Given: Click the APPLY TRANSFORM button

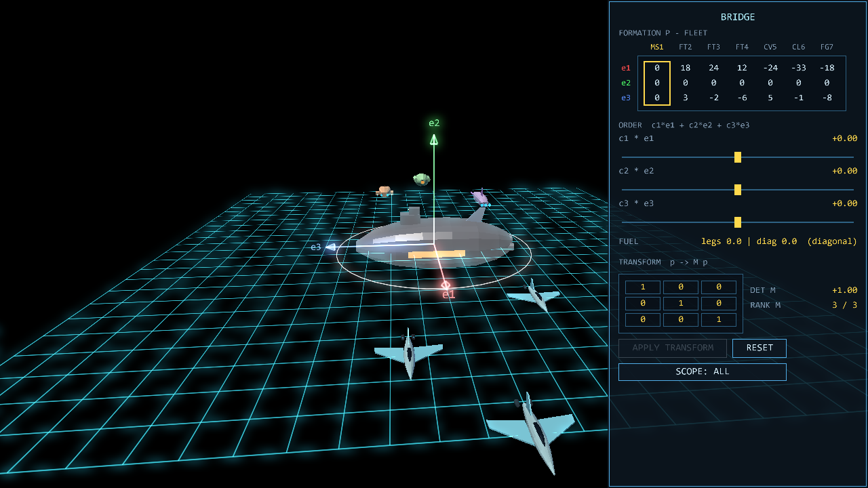Looking at the screenshot, I should coord(673,348).
